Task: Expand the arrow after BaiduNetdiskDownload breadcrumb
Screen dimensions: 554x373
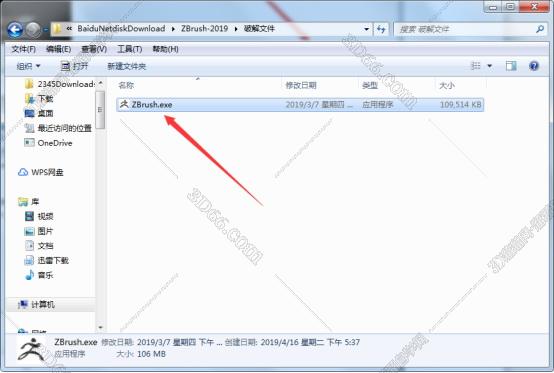Action: (x=173, y=29)
